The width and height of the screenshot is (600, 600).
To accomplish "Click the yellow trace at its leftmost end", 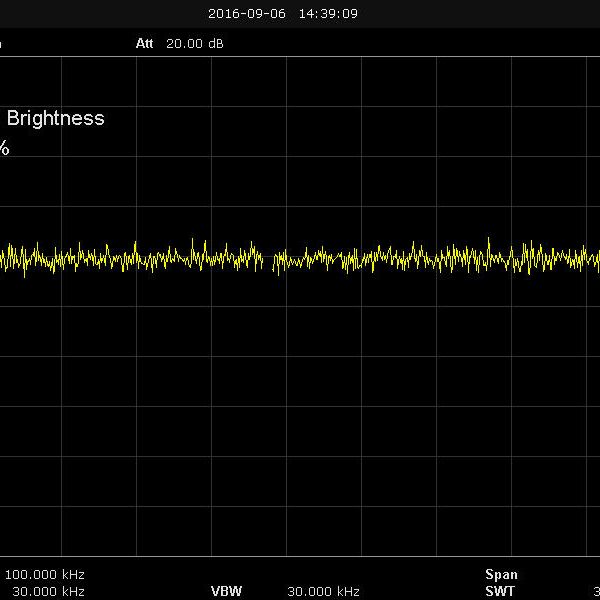I will tap(2, 260).
